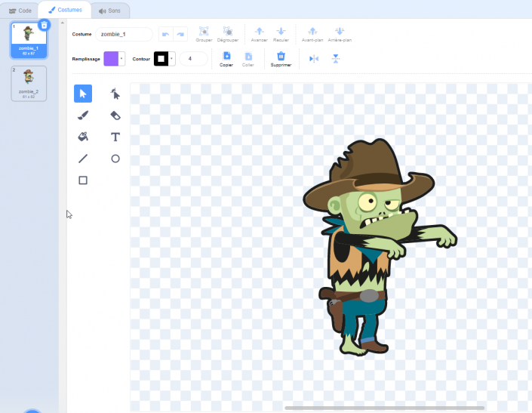
Task: Select the Fill bucket tool
Action: coord(83,137)
